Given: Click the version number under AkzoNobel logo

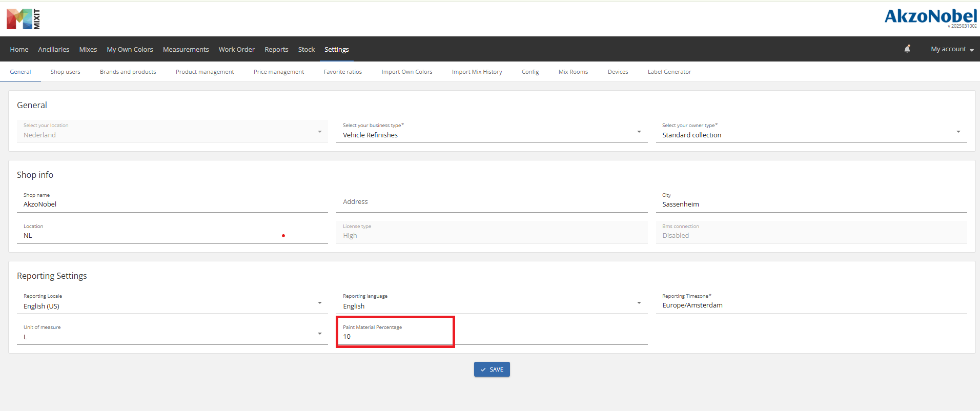Looking at the screenshot, I should [962, 26].
